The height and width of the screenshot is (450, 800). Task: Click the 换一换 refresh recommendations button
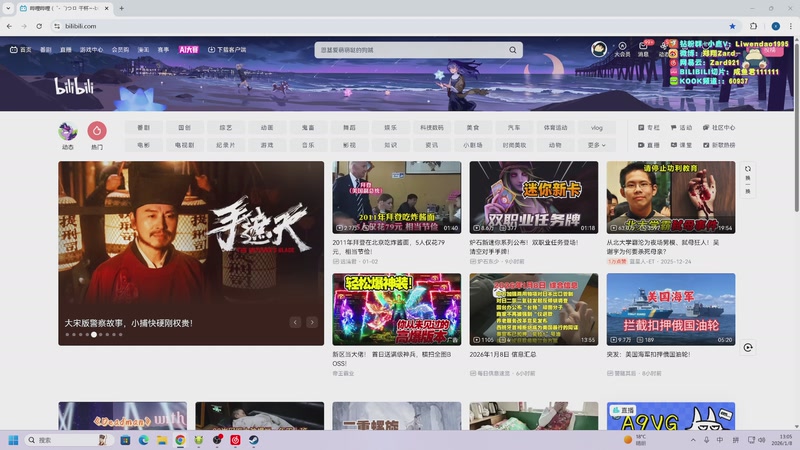[x=748, y=180]
